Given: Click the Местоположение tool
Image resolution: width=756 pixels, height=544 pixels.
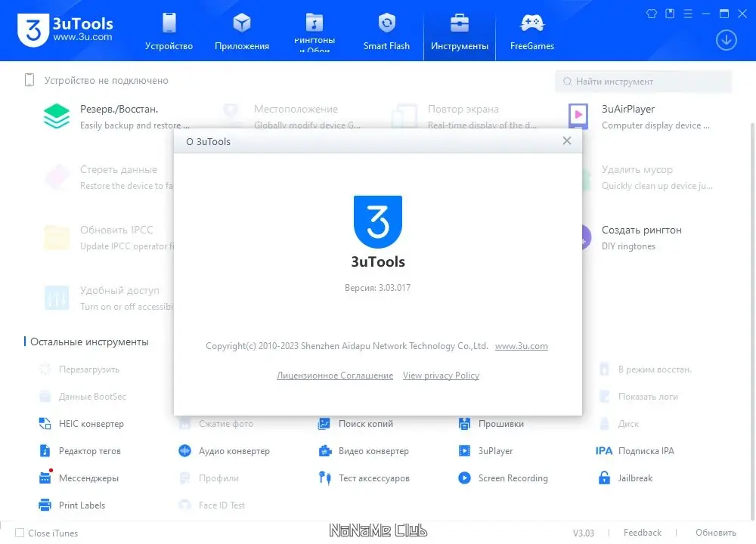Looking at the screenshot, I should pos(292,116).
